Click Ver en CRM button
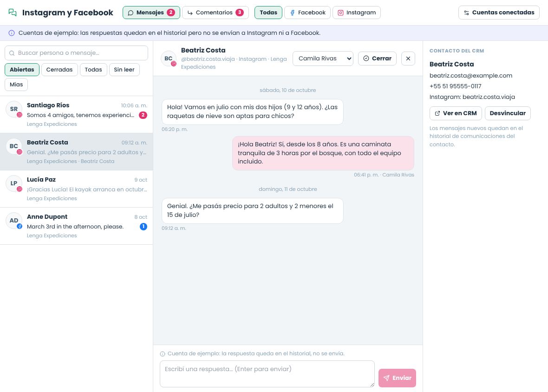This screenshot has height=392, width=548. (456, 113)
